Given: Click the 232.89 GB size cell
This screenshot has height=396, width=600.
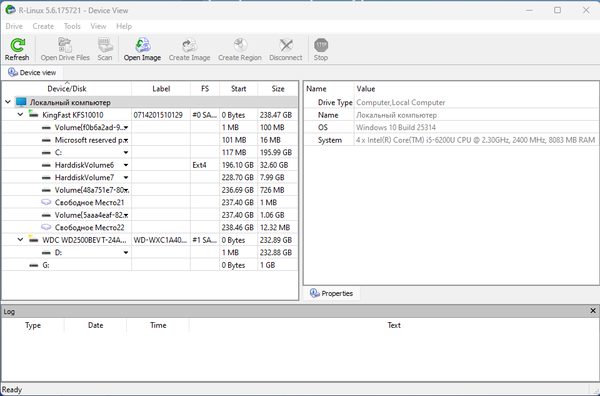Looking at the screenshot, I should pos(276,240).
